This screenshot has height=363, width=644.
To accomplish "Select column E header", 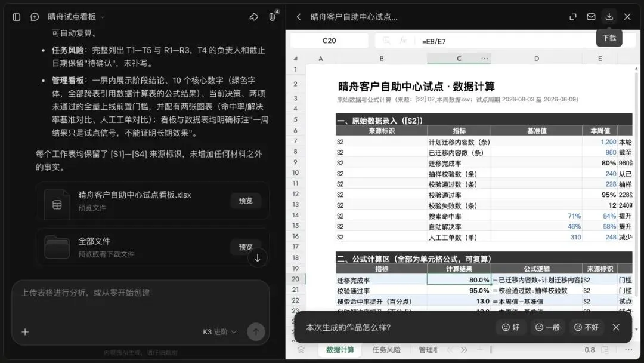I will 600,59.
